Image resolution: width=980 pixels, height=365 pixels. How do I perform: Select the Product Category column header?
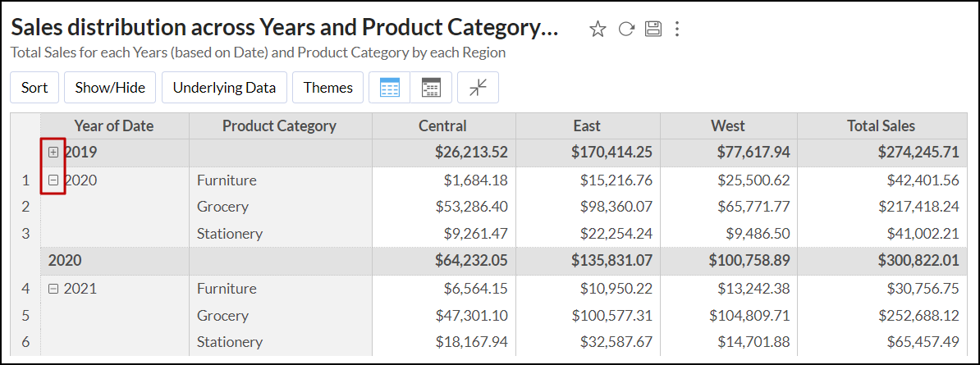(x=279, y=125)
